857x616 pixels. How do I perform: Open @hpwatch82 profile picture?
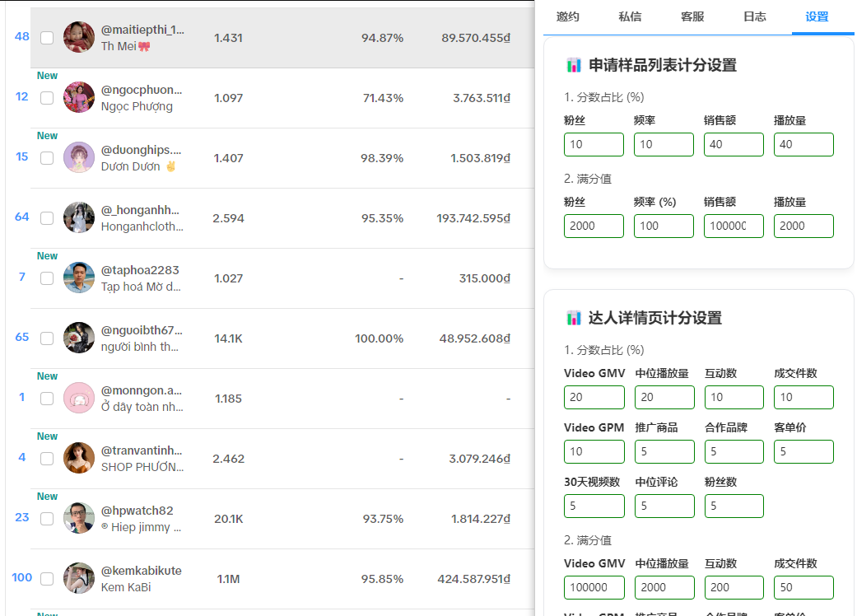[x=79, y=518]
